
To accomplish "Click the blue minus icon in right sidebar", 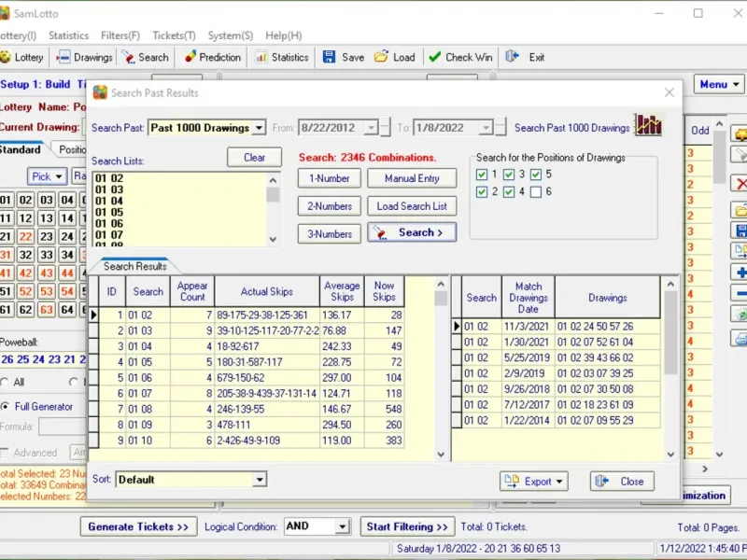I will (x=741, y=294).
